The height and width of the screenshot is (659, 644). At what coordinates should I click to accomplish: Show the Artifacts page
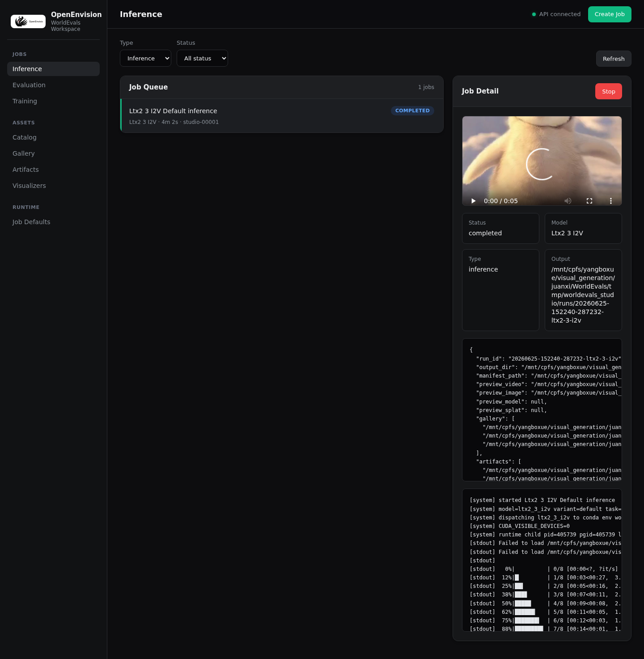(x=53, y=170)
